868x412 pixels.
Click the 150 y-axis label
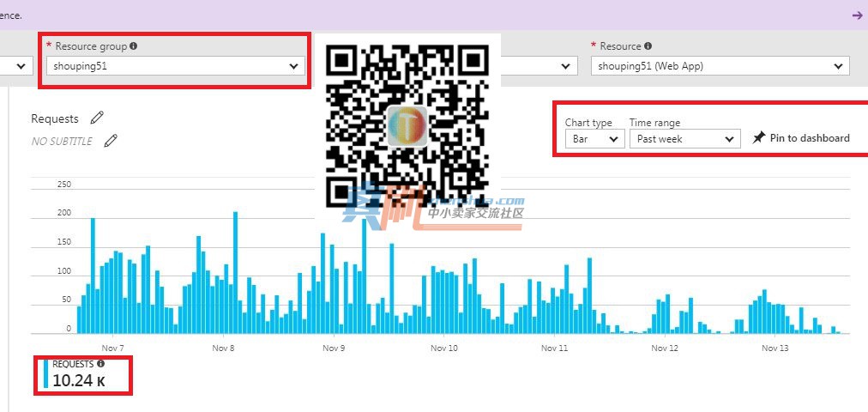pos(64,242)
